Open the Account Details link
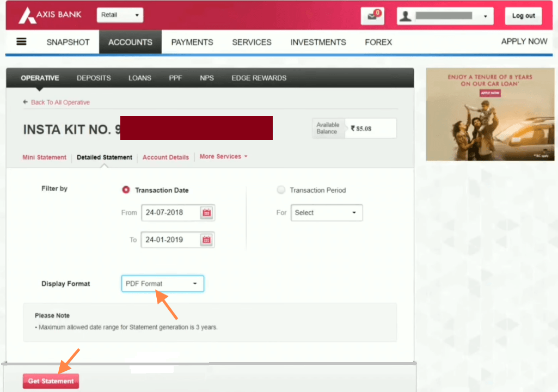 tap(165, 157)
